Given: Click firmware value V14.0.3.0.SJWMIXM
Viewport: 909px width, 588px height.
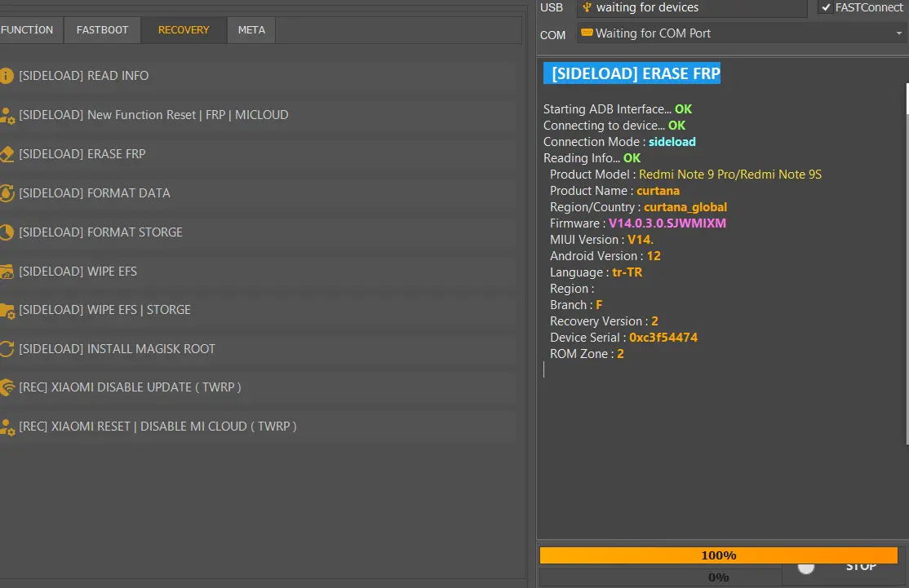Looking at the screenshot, I should click(667, 223).
